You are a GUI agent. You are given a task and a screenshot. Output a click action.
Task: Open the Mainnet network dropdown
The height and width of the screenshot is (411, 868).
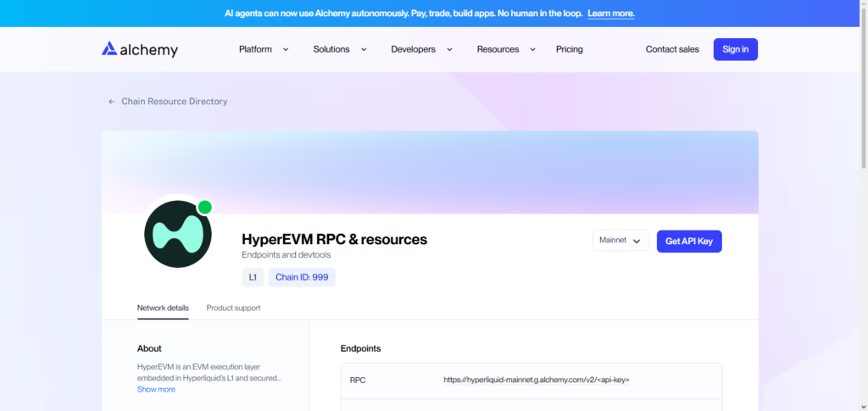(620, 241)
